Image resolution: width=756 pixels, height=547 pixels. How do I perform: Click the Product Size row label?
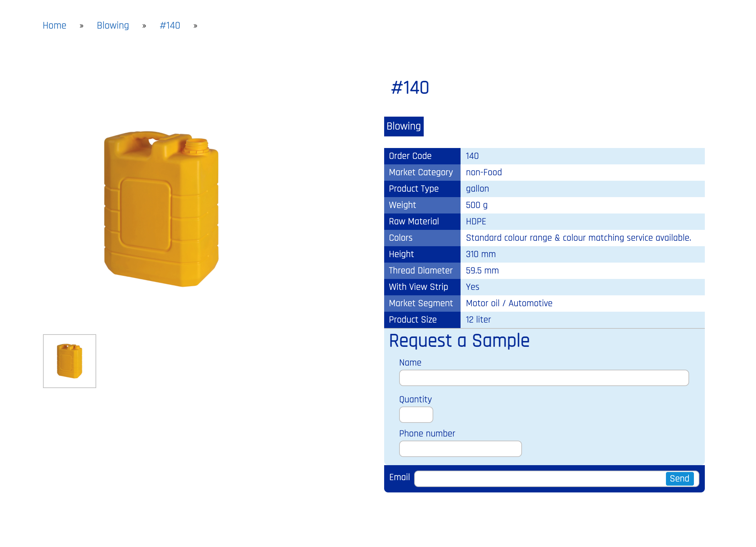pyautogui.click(x=412, y=320)
